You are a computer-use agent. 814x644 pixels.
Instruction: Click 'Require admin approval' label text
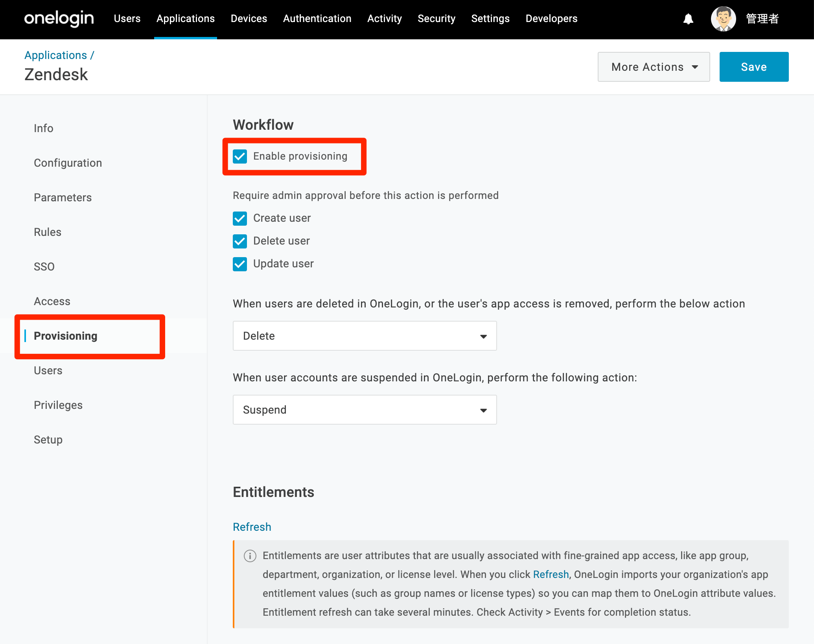366,195
